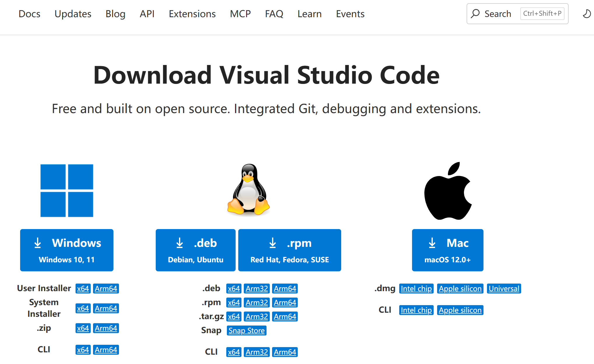Download the Windows 10, 11 installer
The width and height of the screenshot is (594, 364).
(67, 250)
